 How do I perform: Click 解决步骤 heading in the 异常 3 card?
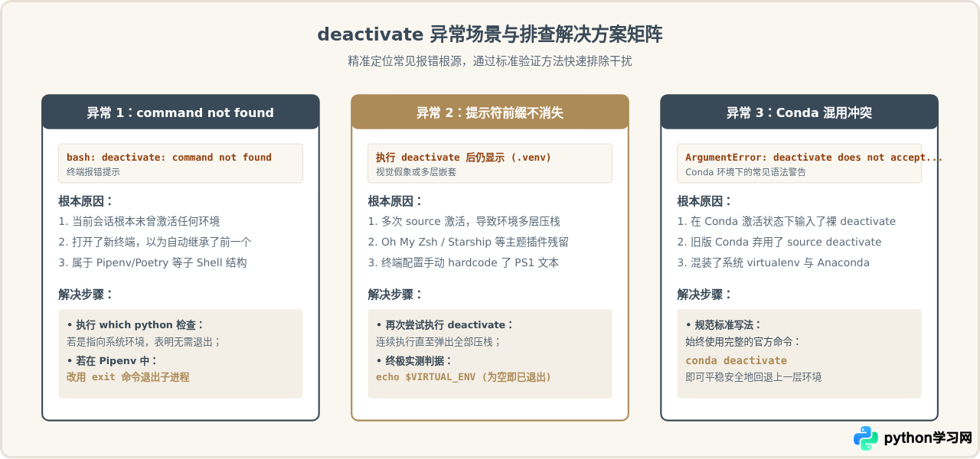[x=704, y=295]
